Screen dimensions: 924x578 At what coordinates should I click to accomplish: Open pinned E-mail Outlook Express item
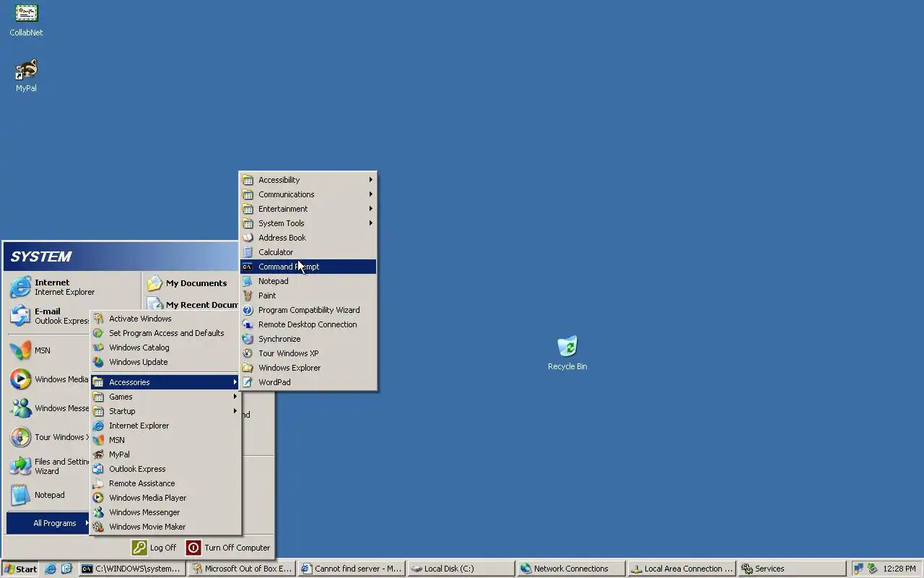point(48,316)
